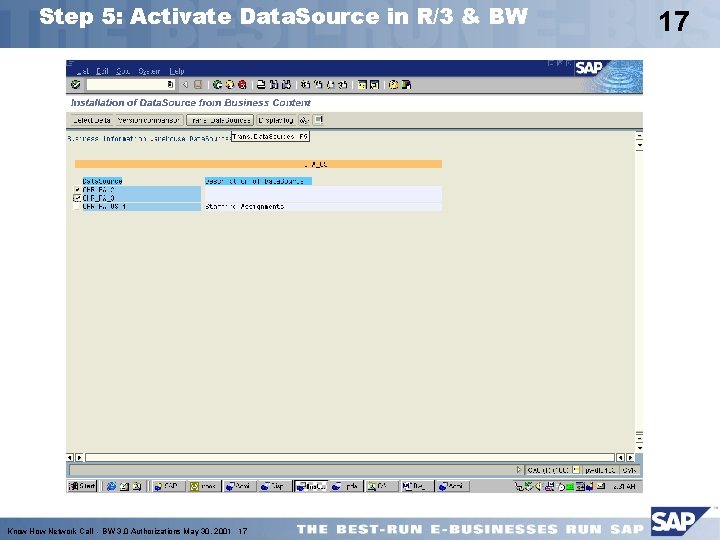Toggle checkbox of the second DataSource row
720x540 pixels.
[x=77, y=198]
